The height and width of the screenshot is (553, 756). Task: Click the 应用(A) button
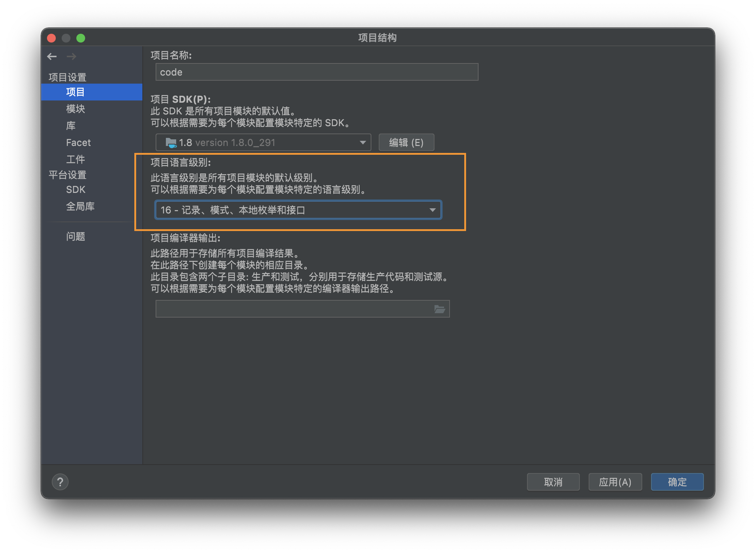click(615, 482)
